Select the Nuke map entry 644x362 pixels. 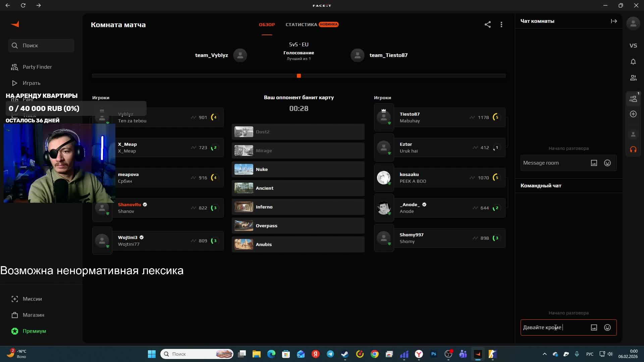tap(298, 169)
